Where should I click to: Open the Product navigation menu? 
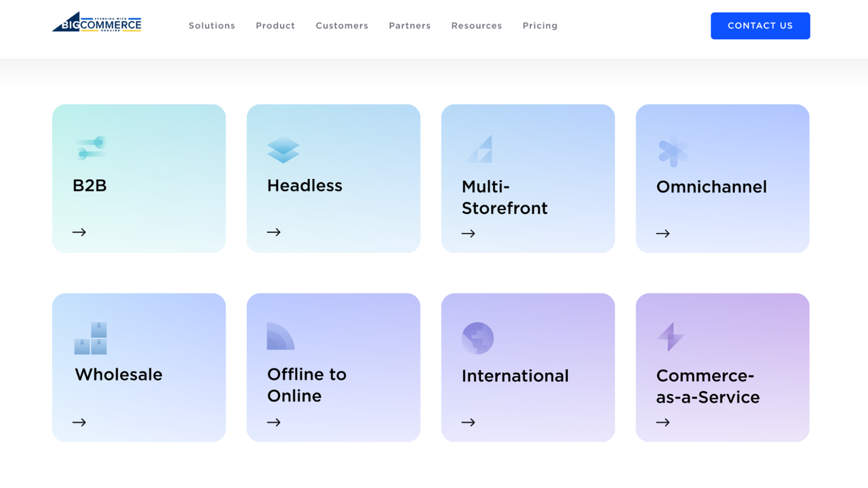click(275, 25)
